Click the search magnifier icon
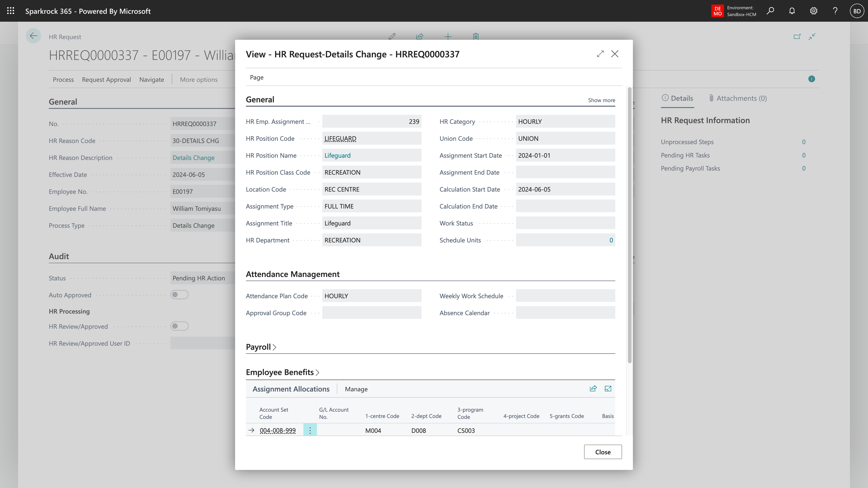Image resolution: width=868 pixels, height=488 pixels. click(770, 11)
